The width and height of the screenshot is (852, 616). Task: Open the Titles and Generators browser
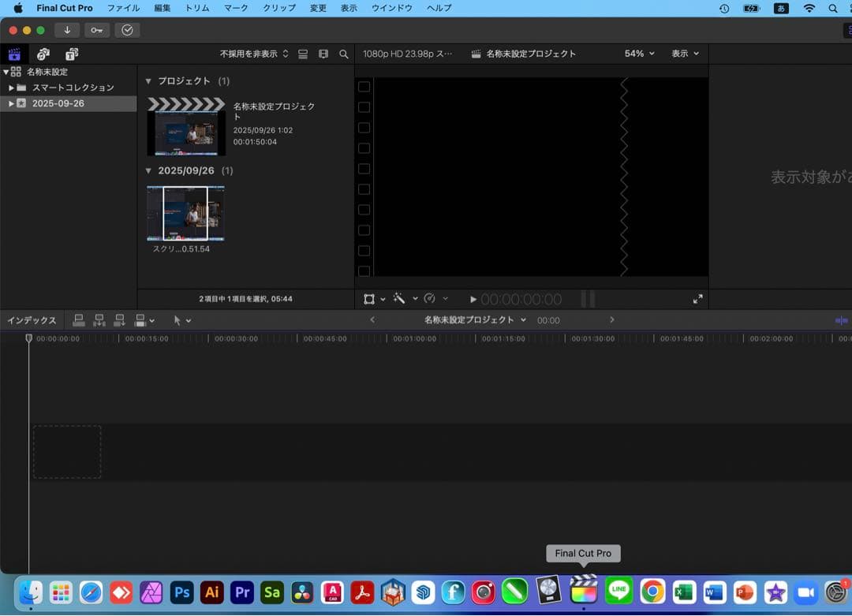coord(72,54)
